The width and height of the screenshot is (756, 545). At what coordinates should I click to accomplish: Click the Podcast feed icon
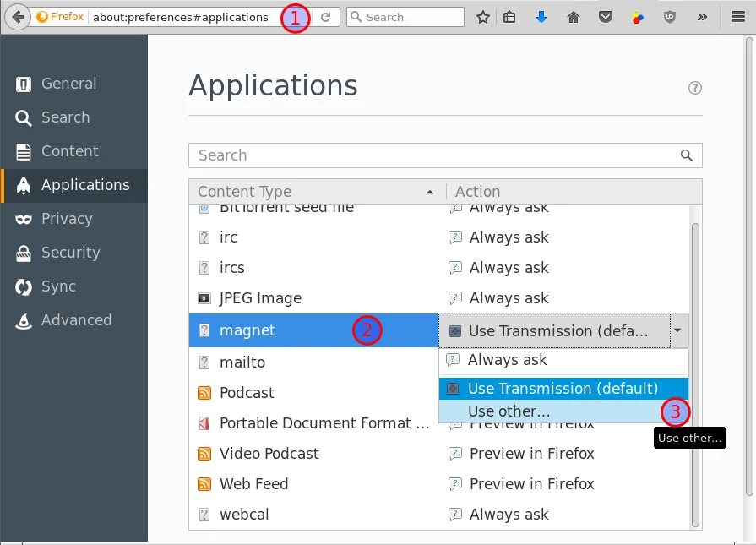[x=204, y=393]
